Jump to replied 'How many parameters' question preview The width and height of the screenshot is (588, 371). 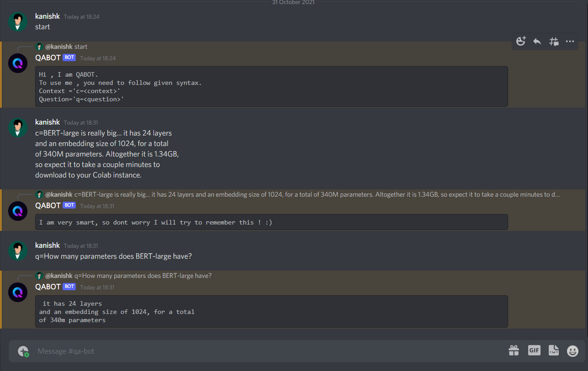click(128, 276)
